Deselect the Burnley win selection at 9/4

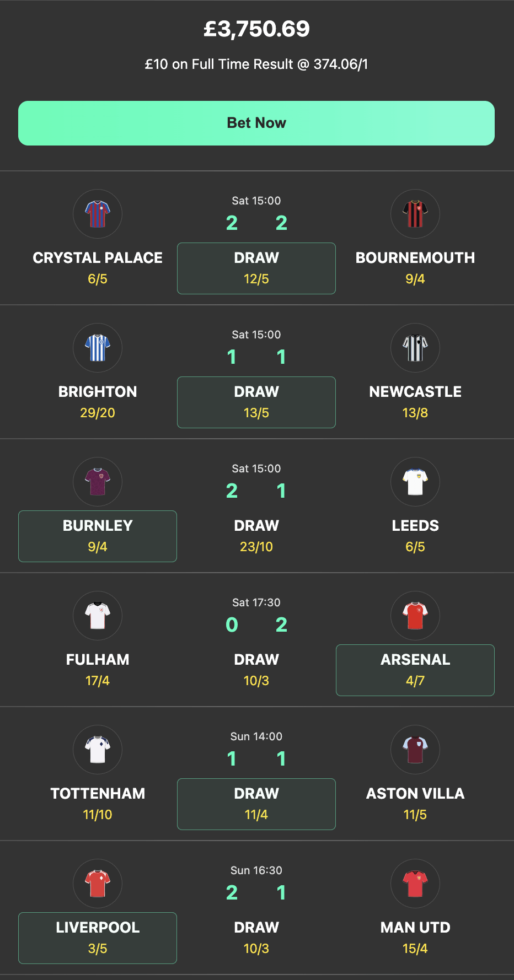coord(98,536)
